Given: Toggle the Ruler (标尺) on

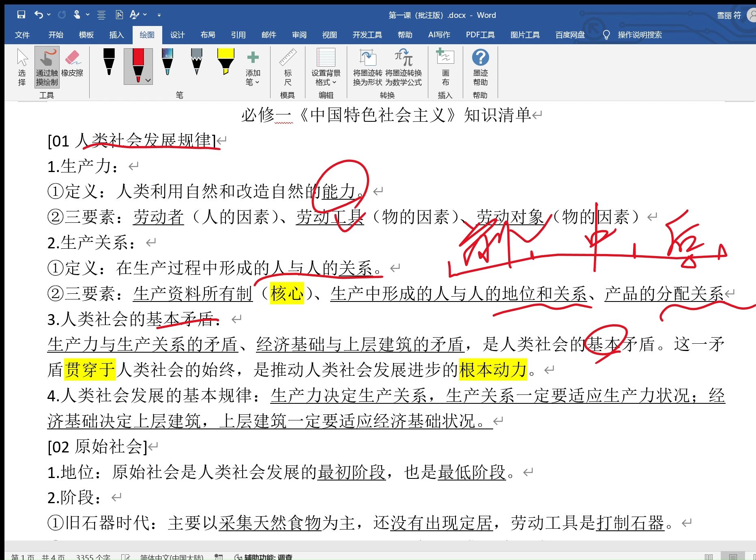Looking at the screenshot, I should (288, 69).
